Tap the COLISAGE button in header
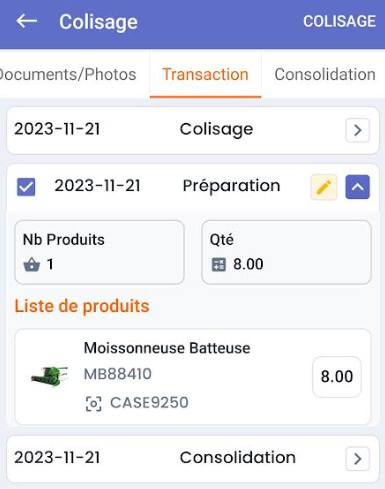The width and height of the screenshot is (385, 489). click(x=339, y=21)
